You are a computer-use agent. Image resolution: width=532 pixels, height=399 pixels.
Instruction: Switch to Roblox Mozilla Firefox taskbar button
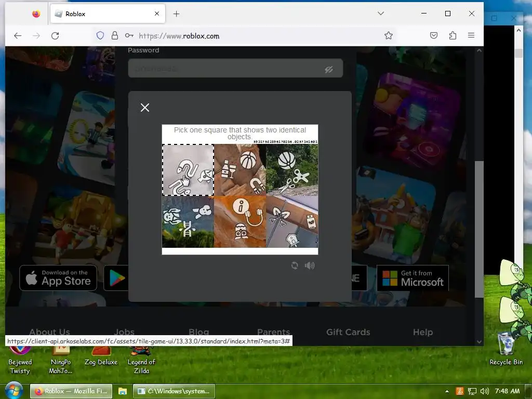coord(71,391)
